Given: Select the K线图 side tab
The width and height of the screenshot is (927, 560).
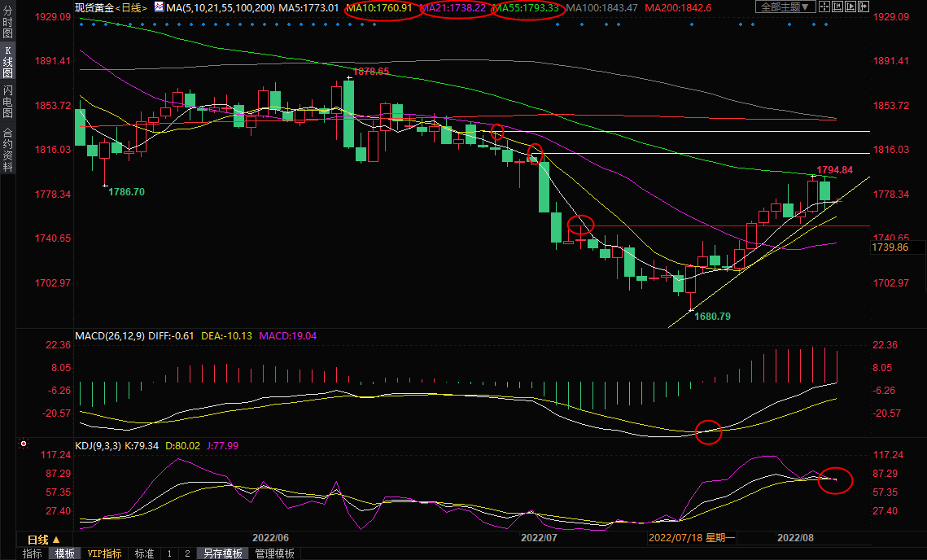Looking at the screenshot, I should pyautogui.click(x=7, y=62).
